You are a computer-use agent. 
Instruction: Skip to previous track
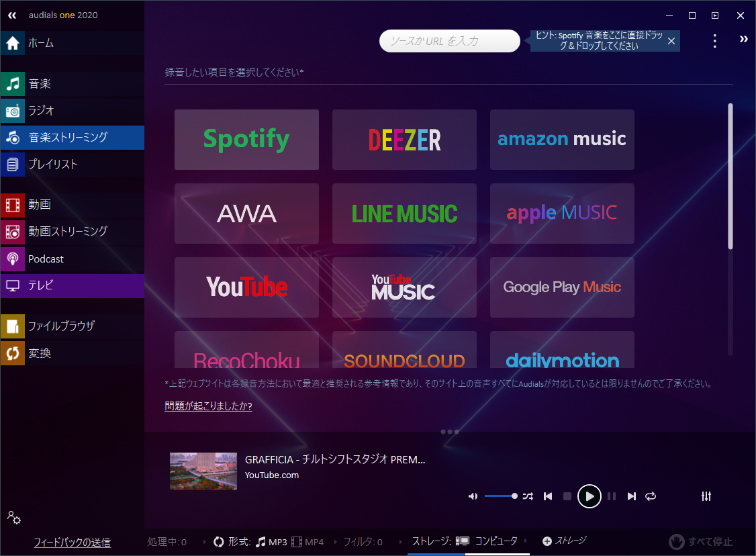[548, 496]
